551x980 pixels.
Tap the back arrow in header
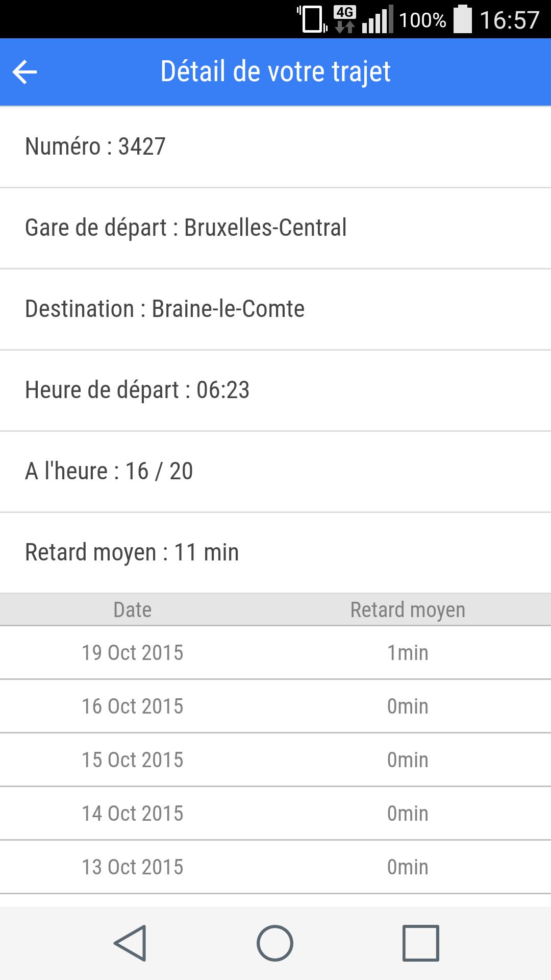24,72
